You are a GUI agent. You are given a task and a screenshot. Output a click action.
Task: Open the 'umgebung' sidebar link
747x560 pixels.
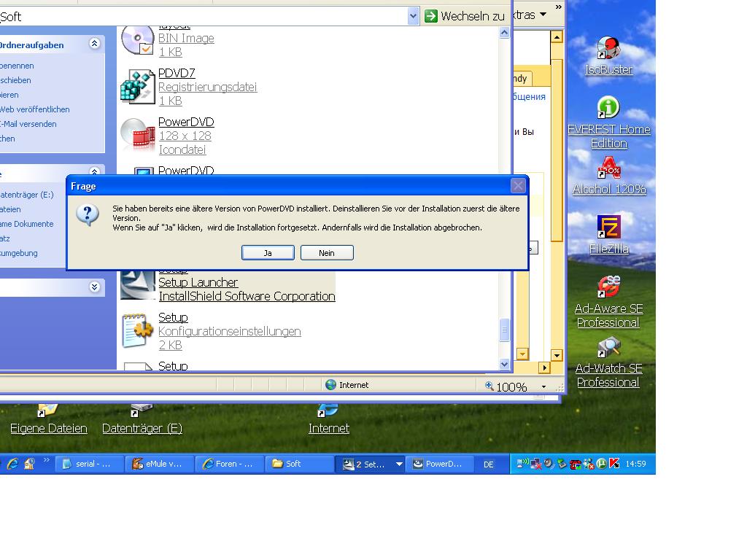19,253
